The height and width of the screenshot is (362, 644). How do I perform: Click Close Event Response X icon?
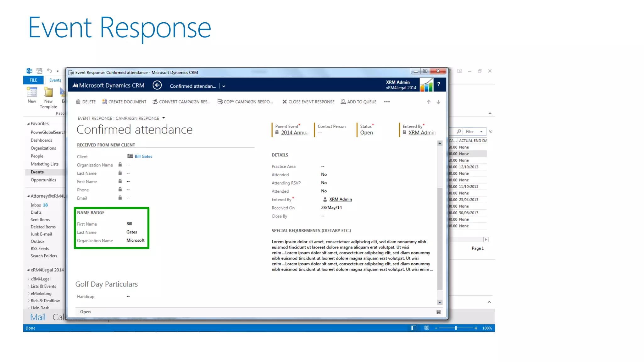click(285, 102)
